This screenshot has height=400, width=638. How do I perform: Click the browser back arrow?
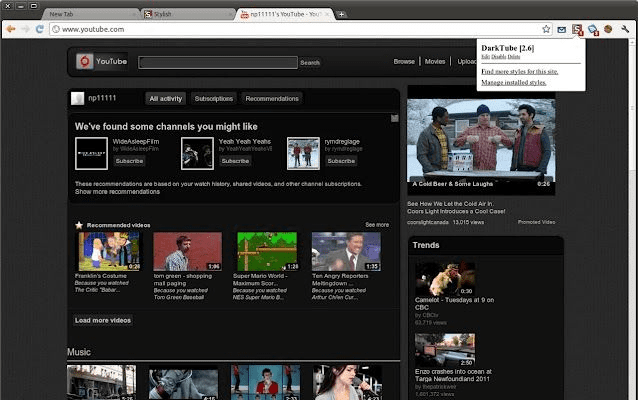click(10, 30)
